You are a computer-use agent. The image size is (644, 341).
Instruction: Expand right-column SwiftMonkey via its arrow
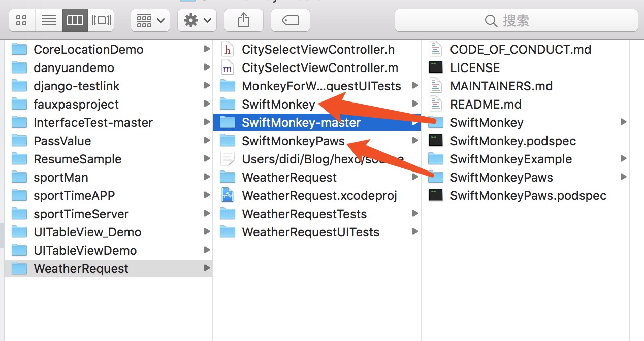[623, 122]
